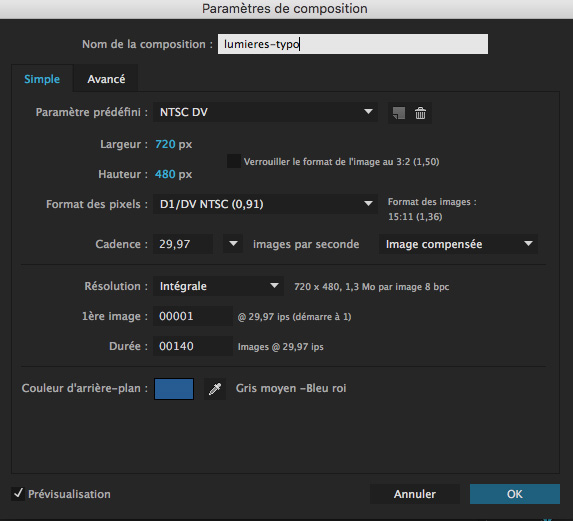
Task: Switch to the Avancé tab
Action: pyautogui.click(x=106, y=79)
